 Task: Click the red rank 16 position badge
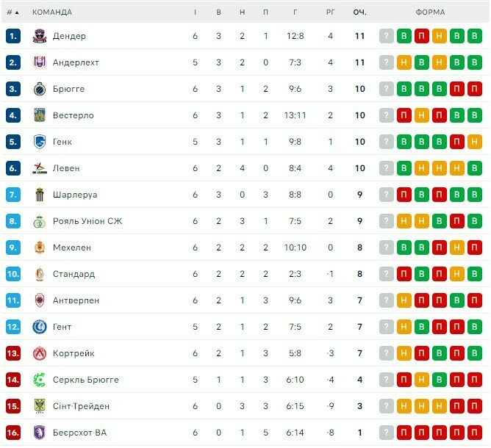coord(12,433)
